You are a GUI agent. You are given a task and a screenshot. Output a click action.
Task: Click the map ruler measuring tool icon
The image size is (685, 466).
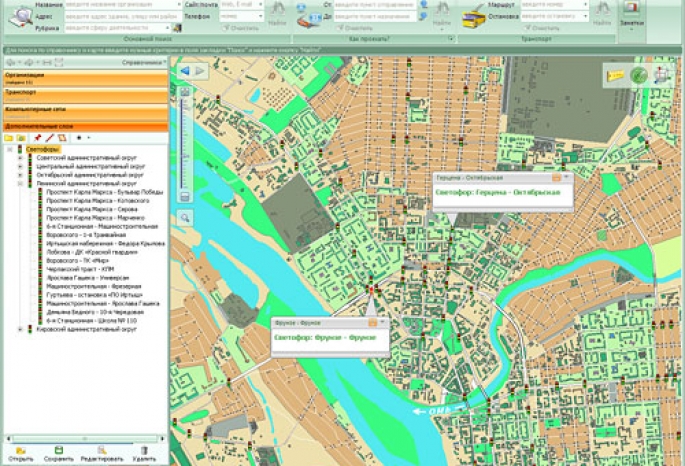[x=616, y=75]
